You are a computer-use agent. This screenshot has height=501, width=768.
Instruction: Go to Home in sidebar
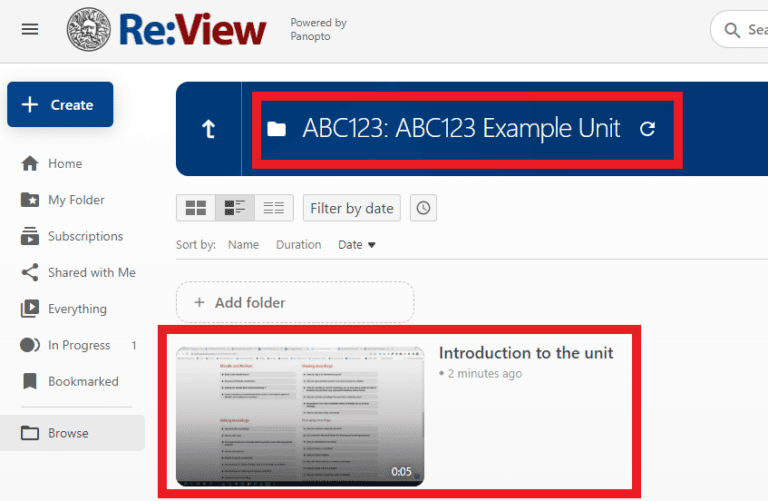point(65,164)
